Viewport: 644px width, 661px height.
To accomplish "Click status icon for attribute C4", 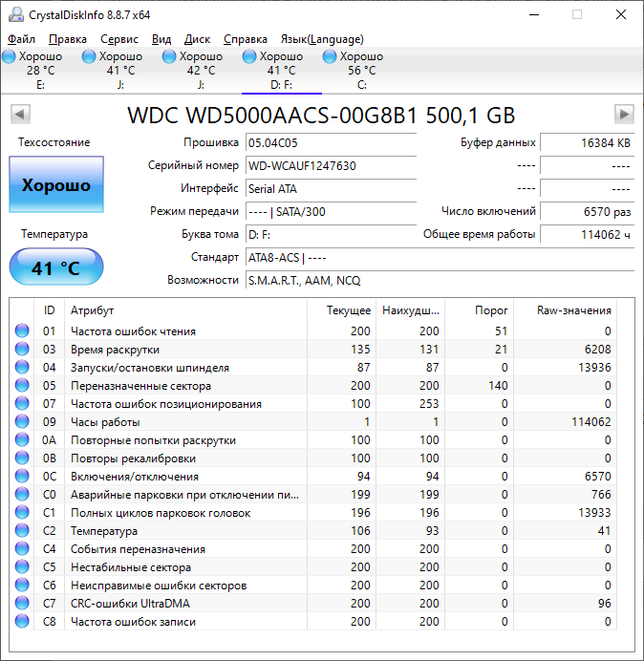I will (x=22, y=548).
